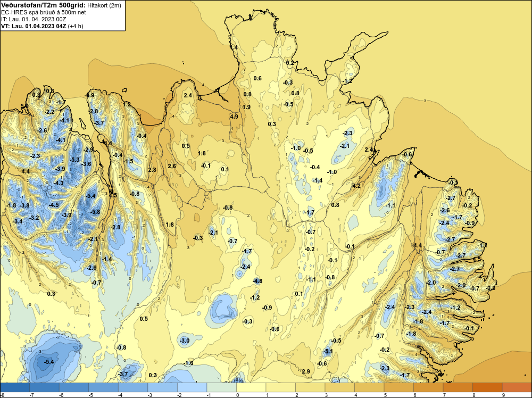Select the -3.0 temperature value
532x398 pixels.
tap(185, 341)
